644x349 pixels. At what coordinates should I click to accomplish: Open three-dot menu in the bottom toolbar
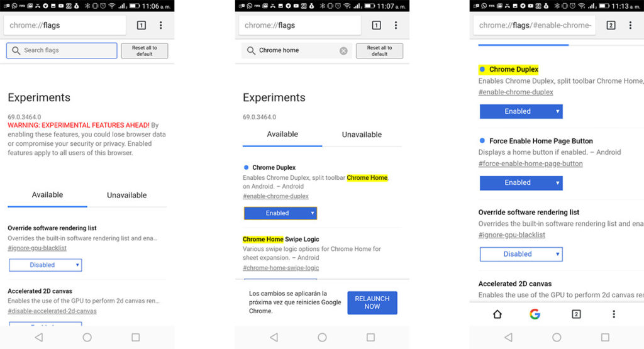(614, 314)
